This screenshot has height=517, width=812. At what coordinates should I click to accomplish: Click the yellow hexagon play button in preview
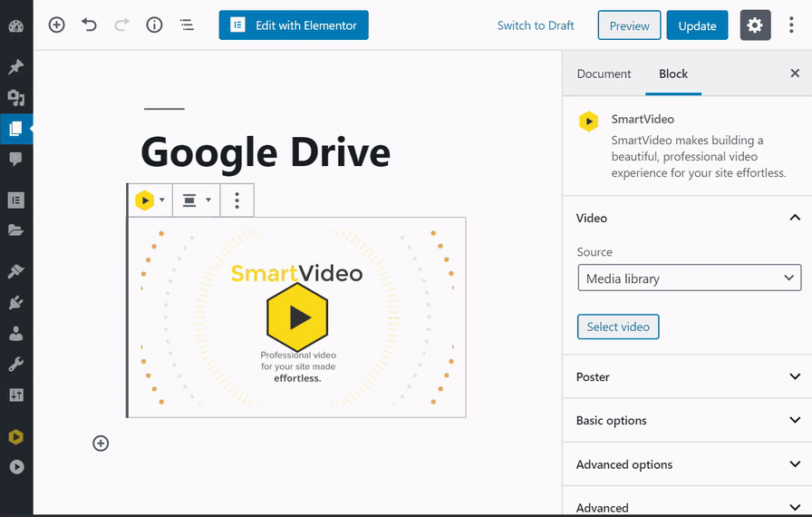click(x=297, y=317)
